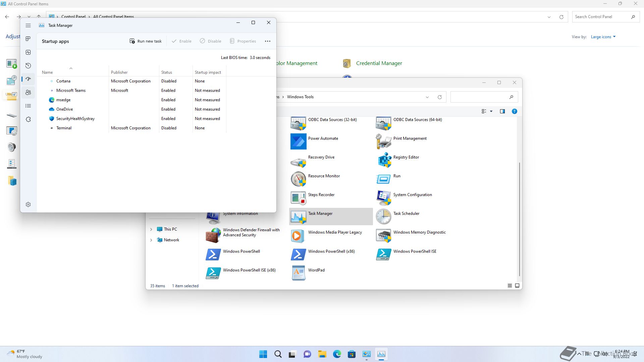
Task: Refresh the Windows Tools window
Action: [440, 97]
